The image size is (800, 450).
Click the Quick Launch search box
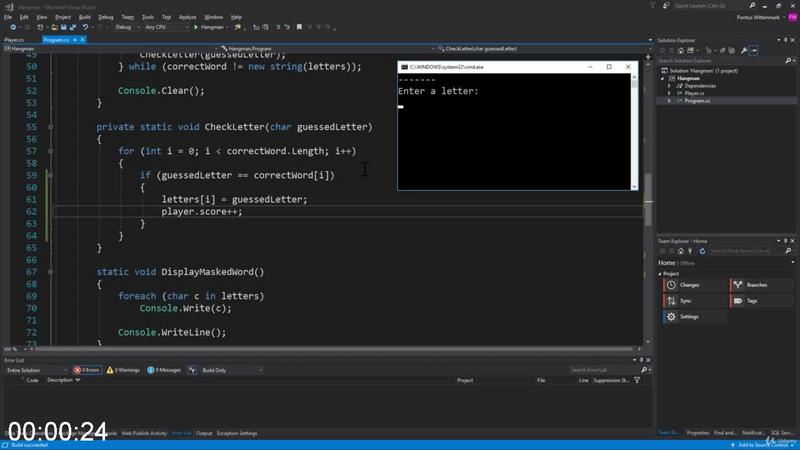(710, 6)
